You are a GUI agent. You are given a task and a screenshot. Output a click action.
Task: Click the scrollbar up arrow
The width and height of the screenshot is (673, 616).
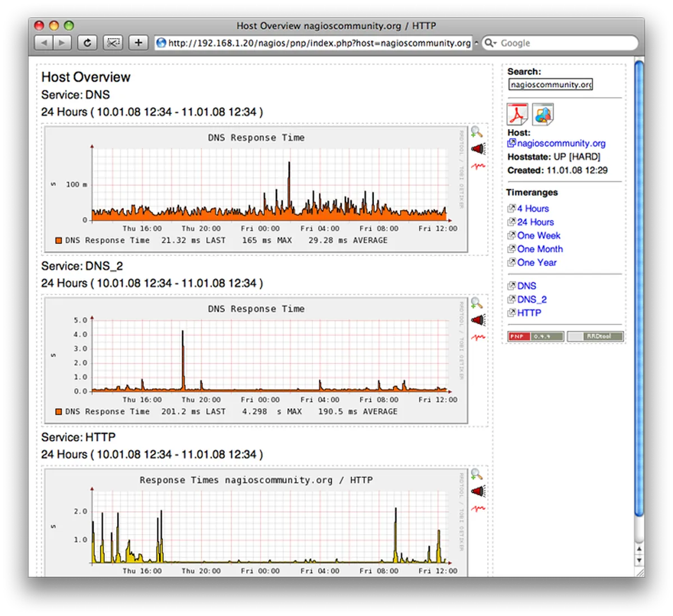tap(639, 549)
